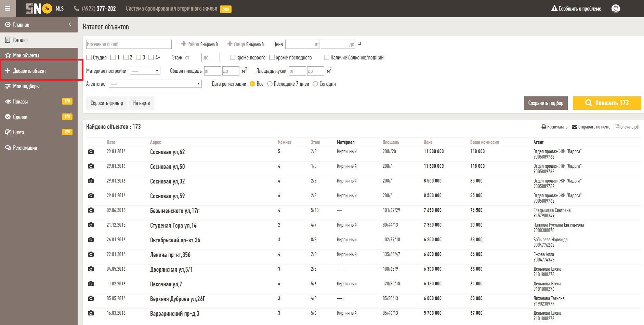Click the Сохранить подбор button
Viewport: 644px width, 325px height.
point(546,103)
